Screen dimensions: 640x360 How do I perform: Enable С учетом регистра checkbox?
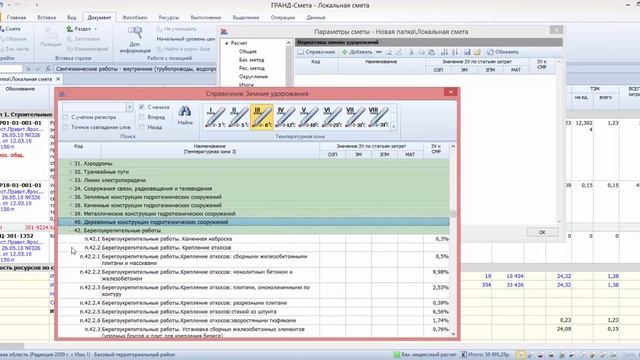point(65,117)
